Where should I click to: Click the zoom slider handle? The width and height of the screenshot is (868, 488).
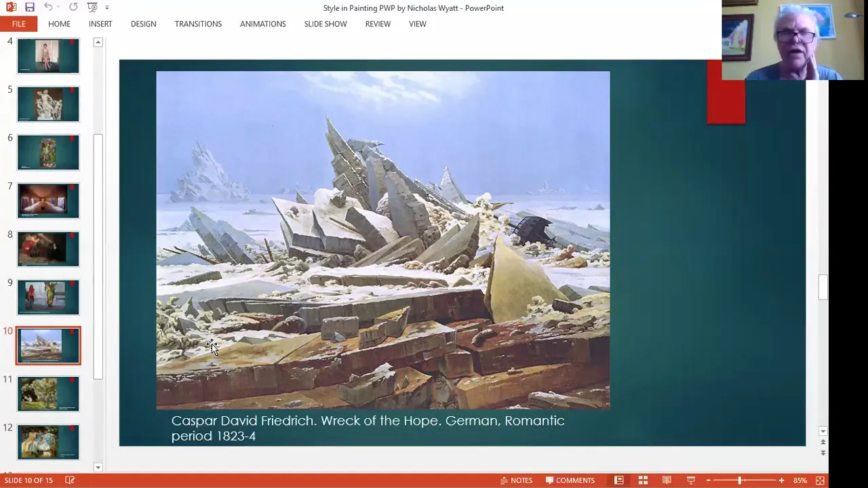(740, 480)
